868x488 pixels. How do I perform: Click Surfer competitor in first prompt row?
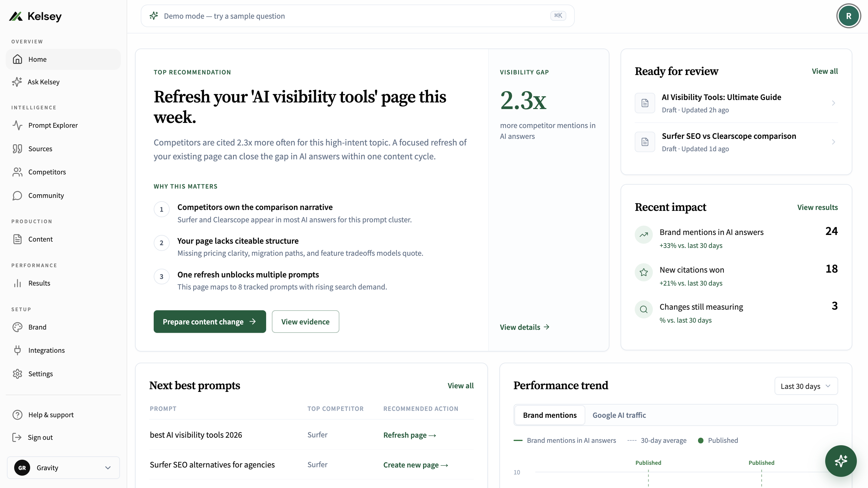click(x=317, y=435)
